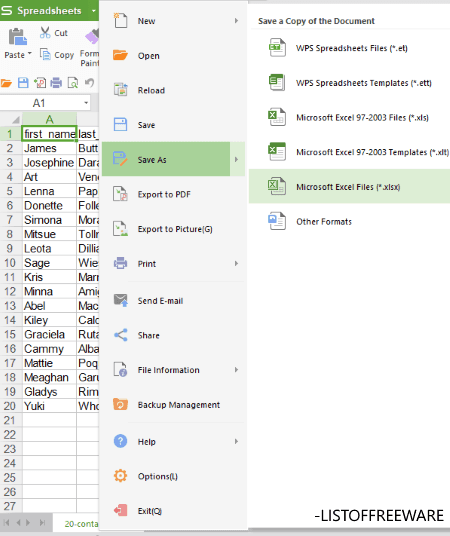The width and height of the screenshot is (450, 536).
Task: Expand the Help submenu arrow
Action: coord(236,441)
